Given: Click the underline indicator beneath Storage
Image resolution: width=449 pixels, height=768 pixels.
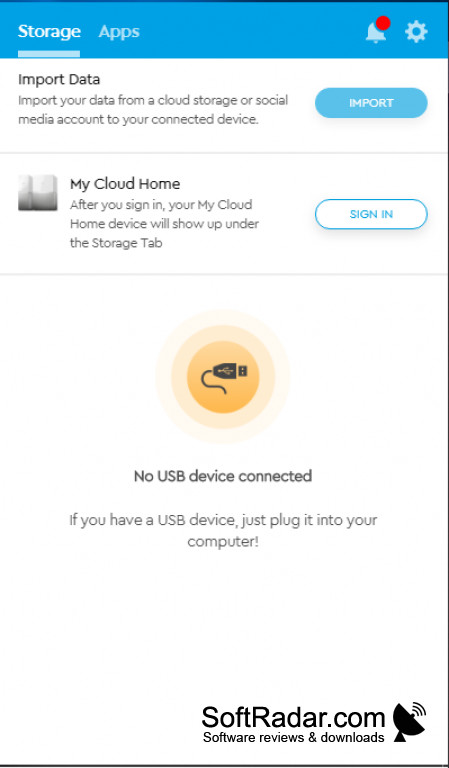Looking at the screenshot, I should coord(49,54).
